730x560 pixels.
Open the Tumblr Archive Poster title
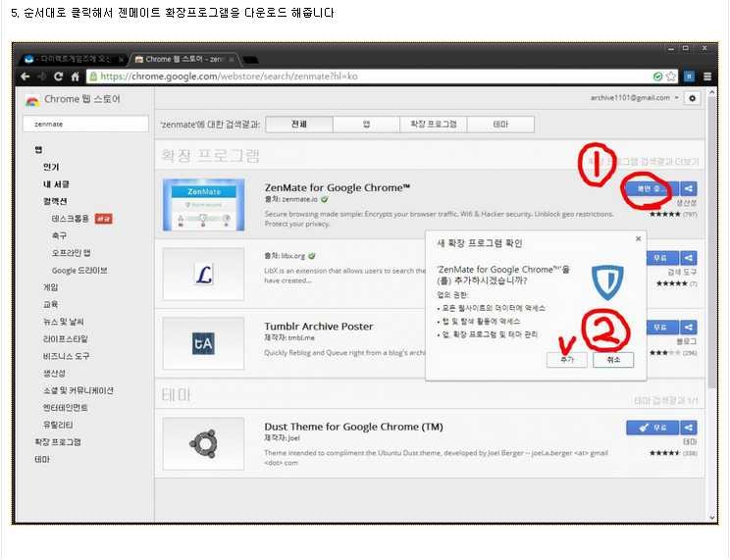tap(319, 327)
